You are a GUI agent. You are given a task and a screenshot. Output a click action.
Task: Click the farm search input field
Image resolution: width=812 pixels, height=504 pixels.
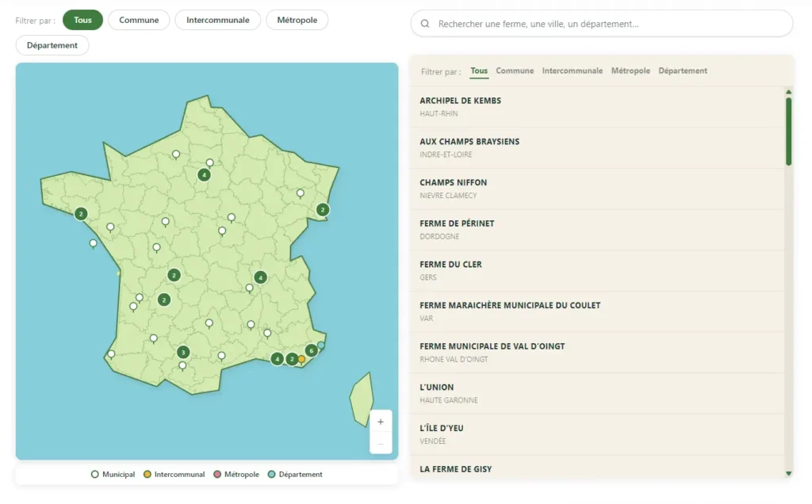(602, 24)
